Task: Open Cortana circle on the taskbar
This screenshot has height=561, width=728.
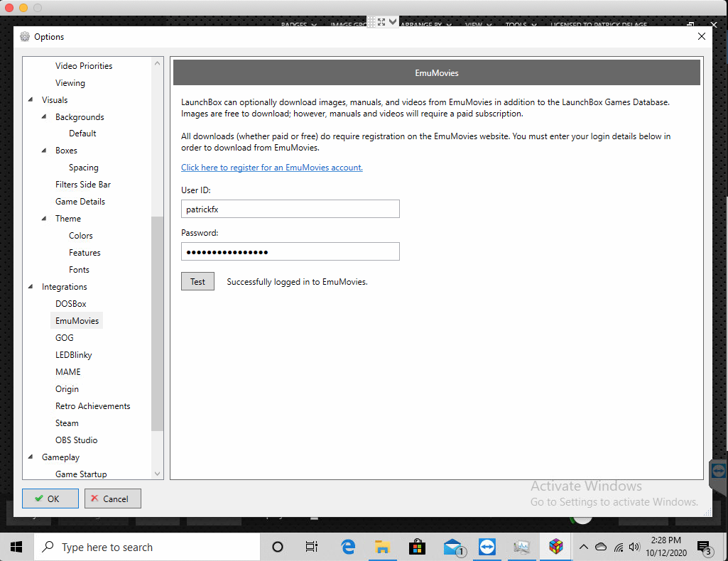Action: [x=278, y=547]
